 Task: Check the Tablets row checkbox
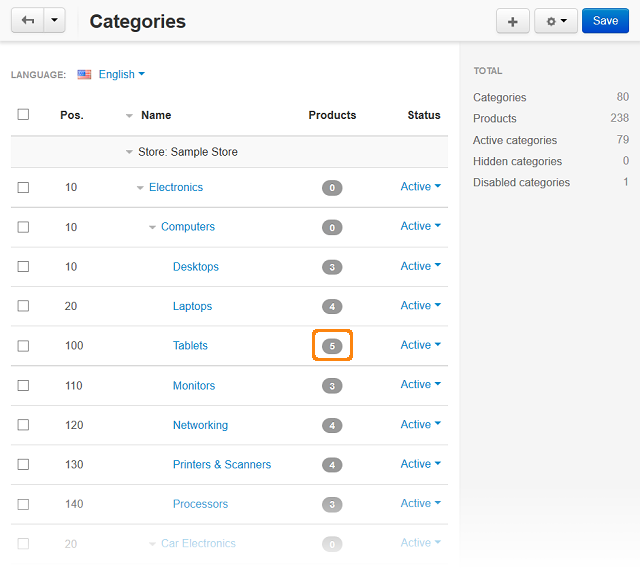[x=23, y=346]
